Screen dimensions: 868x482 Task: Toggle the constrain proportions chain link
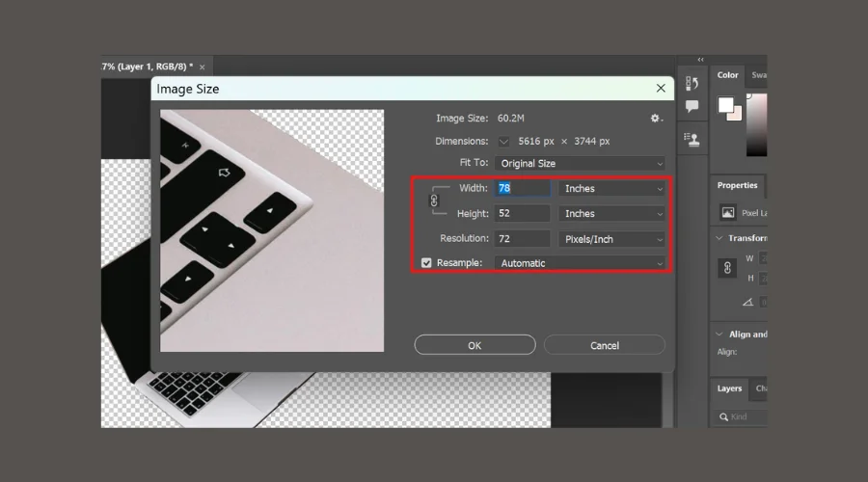point(434,201)
